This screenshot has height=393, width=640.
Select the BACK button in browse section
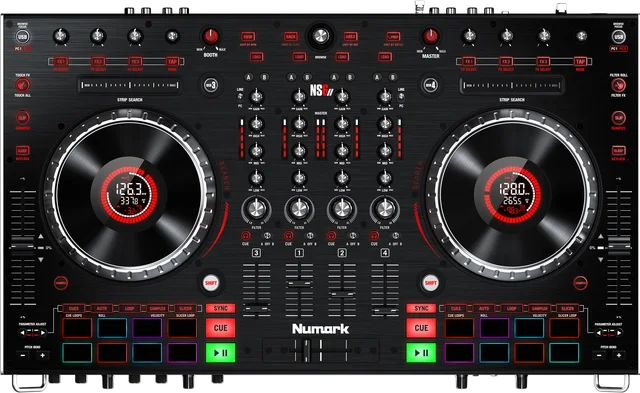click(291, 37)
